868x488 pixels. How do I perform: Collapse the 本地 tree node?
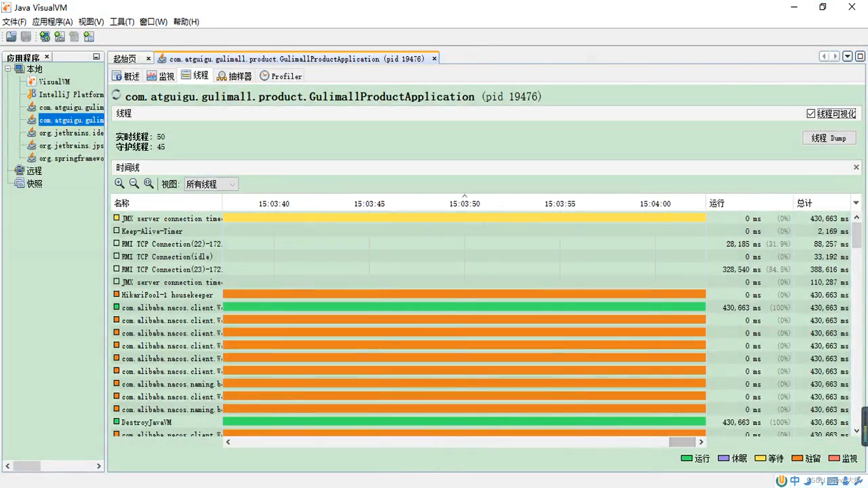[8, 69]
